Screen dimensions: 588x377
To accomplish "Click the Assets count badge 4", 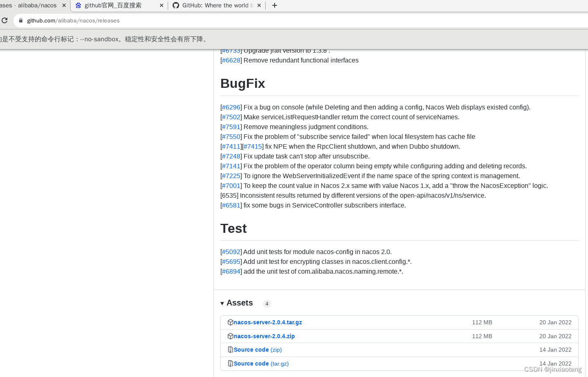I will click(x=267, y=303).
